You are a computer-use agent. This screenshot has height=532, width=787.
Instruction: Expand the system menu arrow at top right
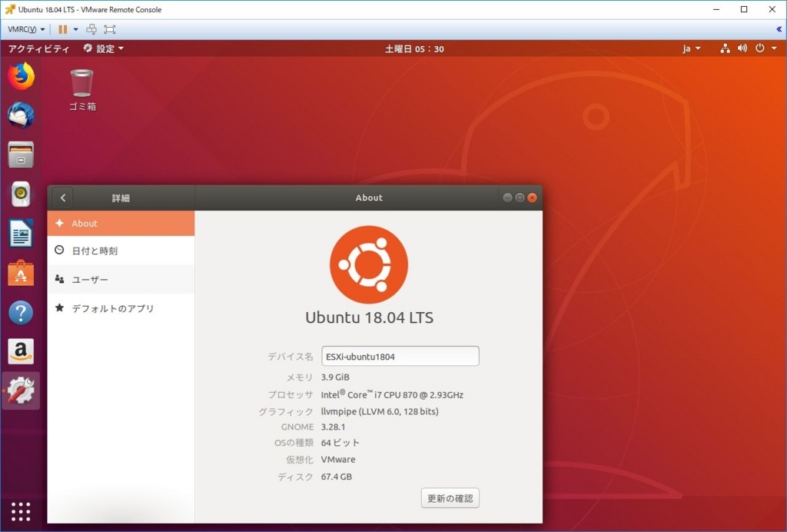point(774,48)
